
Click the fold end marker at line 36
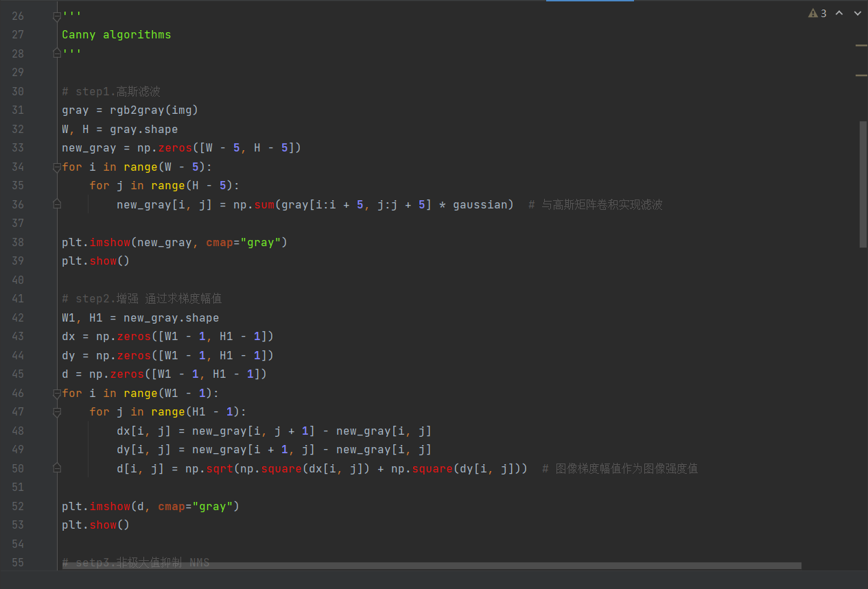pos(58,204)
